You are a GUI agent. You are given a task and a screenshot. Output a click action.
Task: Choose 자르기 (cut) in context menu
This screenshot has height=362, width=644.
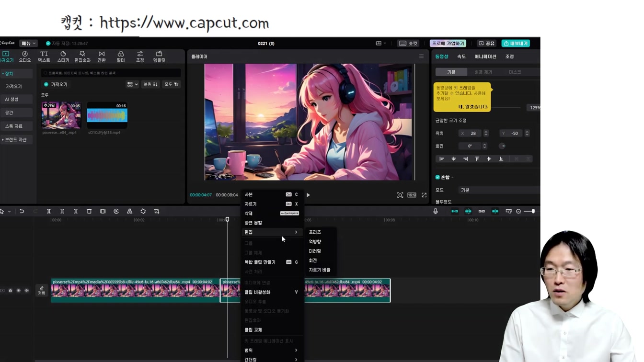click(271, 204)
